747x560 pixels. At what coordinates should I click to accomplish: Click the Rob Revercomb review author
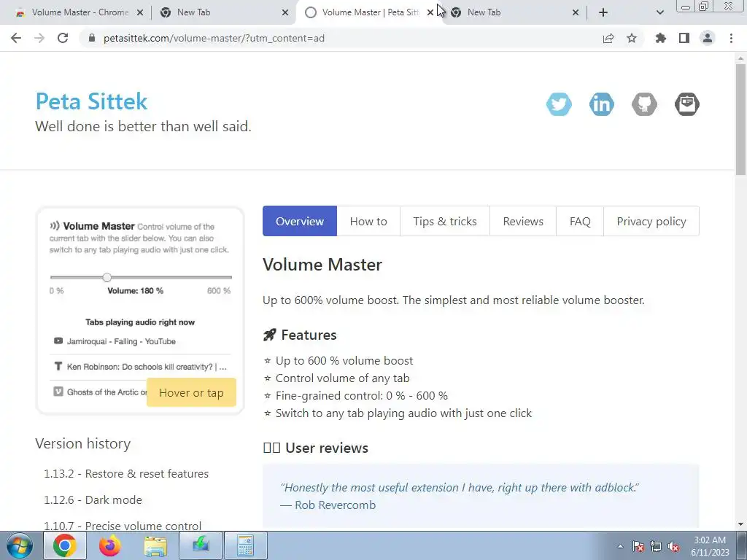[336, 505]
